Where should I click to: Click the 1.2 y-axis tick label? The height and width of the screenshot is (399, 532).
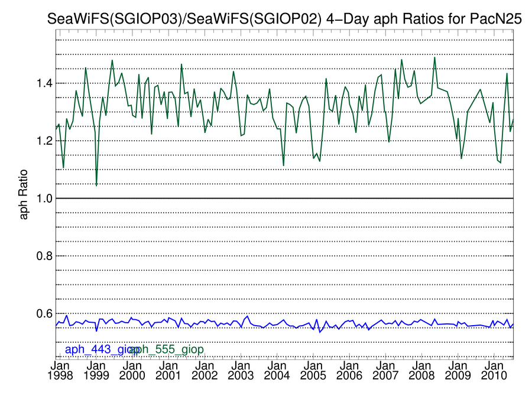(44, 141)
